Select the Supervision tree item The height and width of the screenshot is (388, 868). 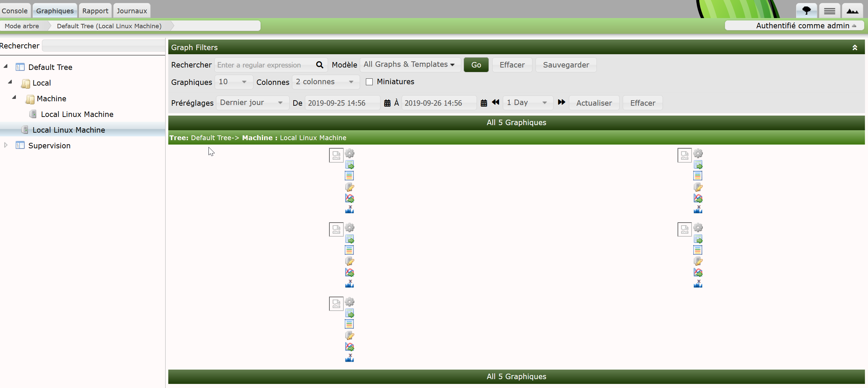click(49, 146)
